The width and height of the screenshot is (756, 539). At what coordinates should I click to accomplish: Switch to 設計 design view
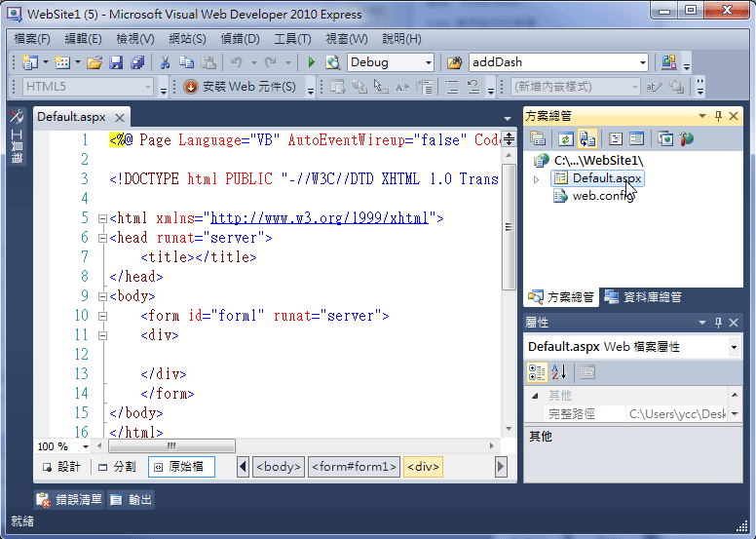click(61, 467)
